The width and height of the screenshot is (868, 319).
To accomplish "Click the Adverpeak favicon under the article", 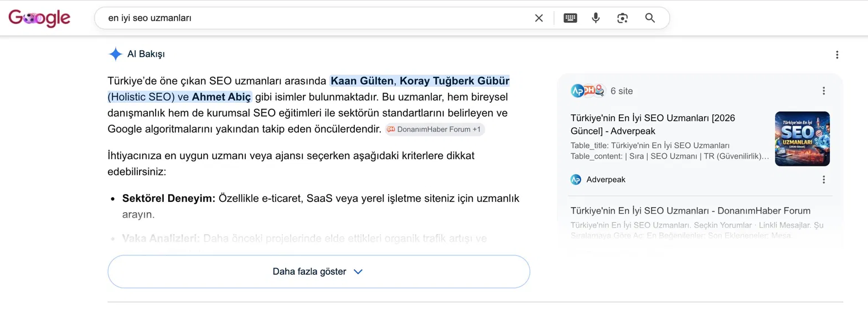I will point(576,180).
